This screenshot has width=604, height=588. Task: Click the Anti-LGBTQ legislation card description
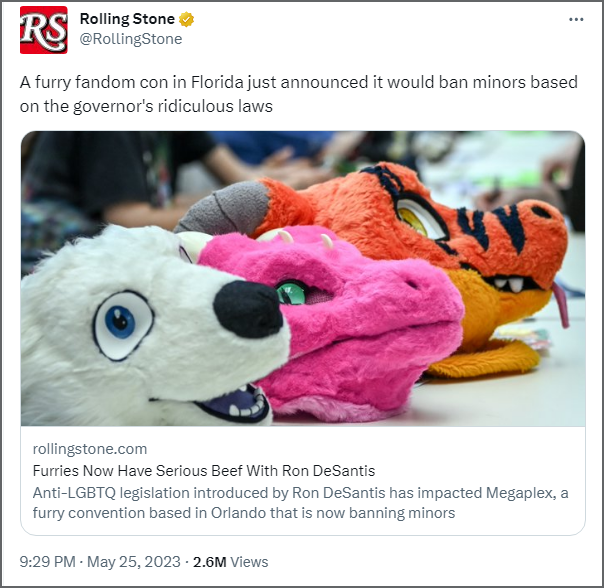300,503
